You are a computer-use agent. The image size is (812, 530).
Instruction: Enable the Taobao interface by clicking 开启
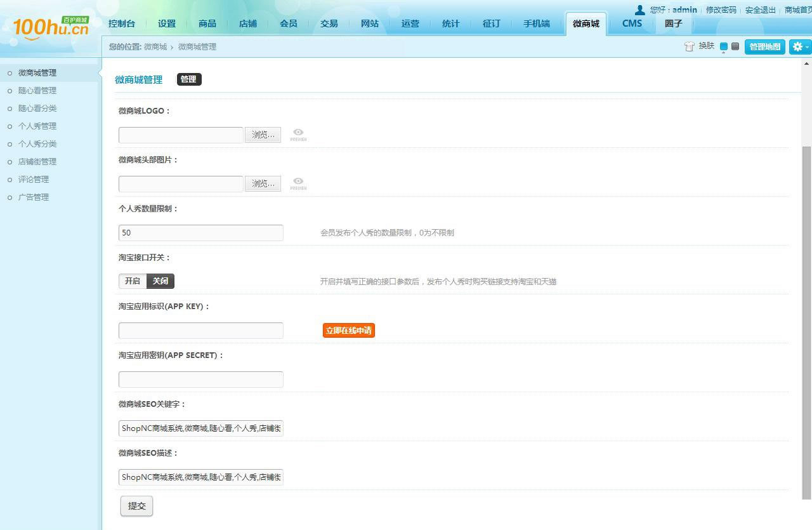tap(132, 281)
